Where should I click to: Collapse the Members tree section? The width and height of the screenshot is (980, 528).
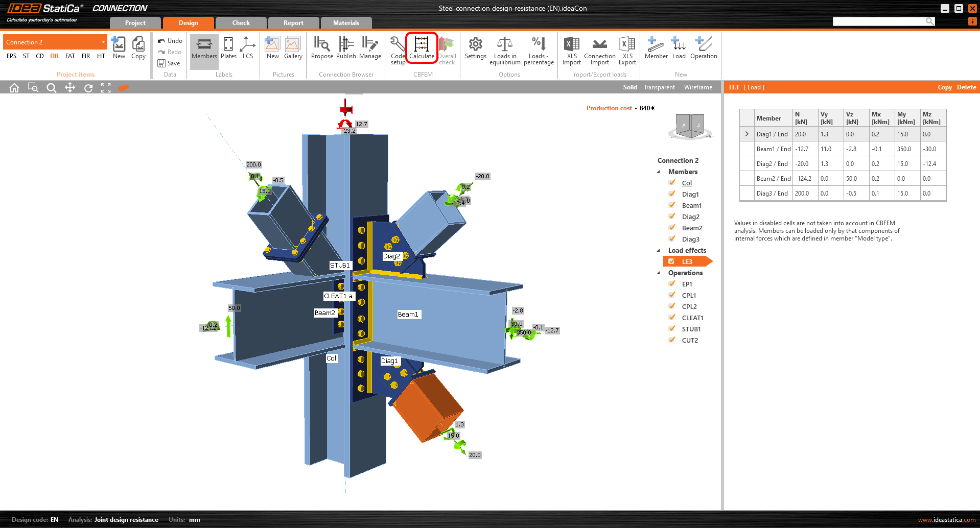coord(658,172)
